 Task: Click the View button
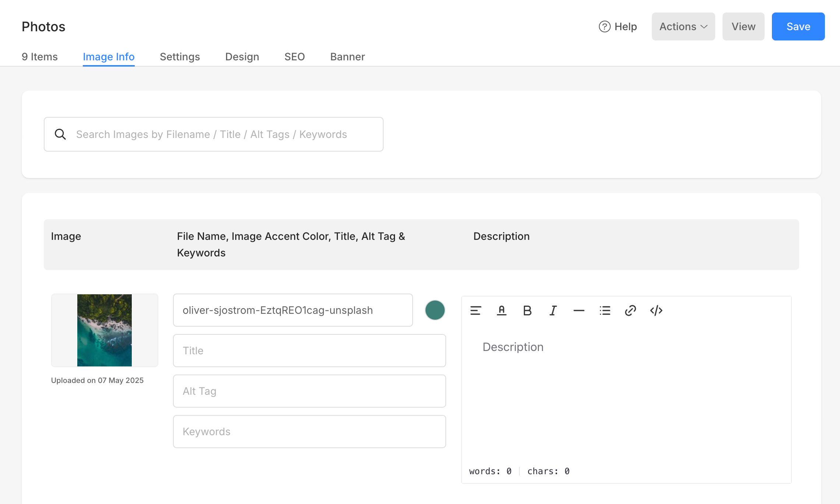743,26
